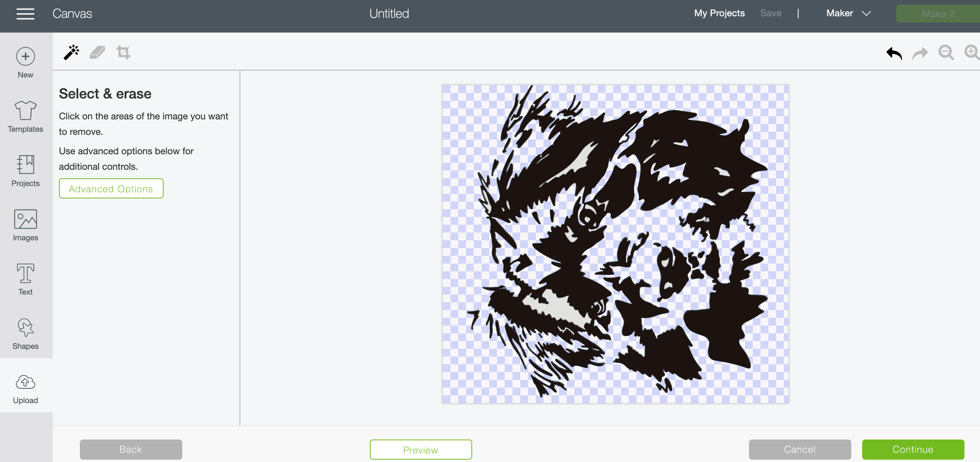Zoom out of the image
Screen dimensions: 980x462
946,52
